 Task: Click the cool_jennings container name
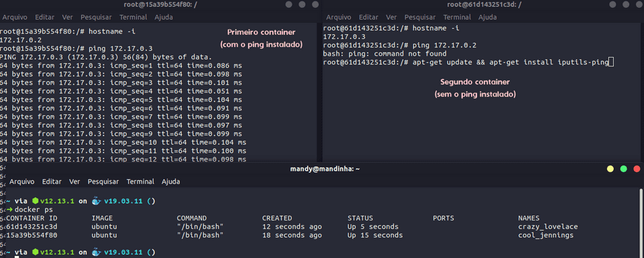coord(546,235)
